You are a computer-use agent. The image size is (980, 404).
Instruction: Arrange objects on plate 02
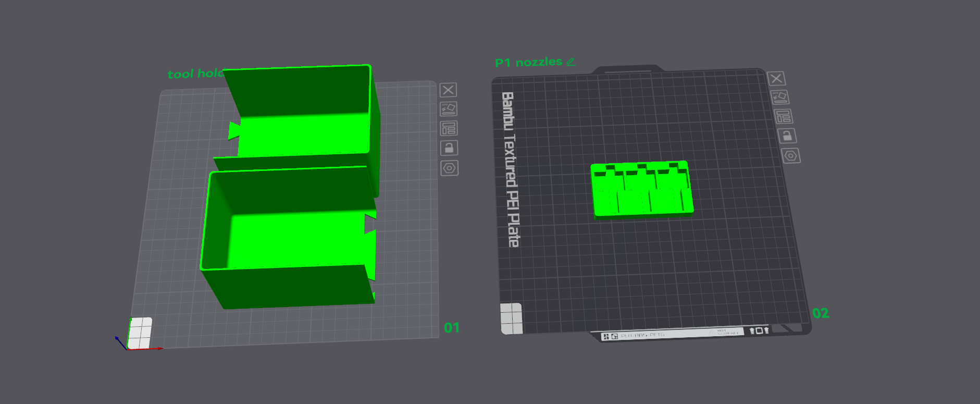tap(783, 116)
